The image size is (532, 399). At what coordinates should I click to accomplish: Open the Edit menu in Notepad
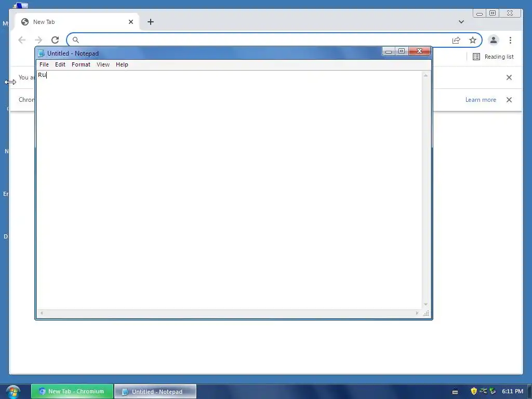[60, 64]
